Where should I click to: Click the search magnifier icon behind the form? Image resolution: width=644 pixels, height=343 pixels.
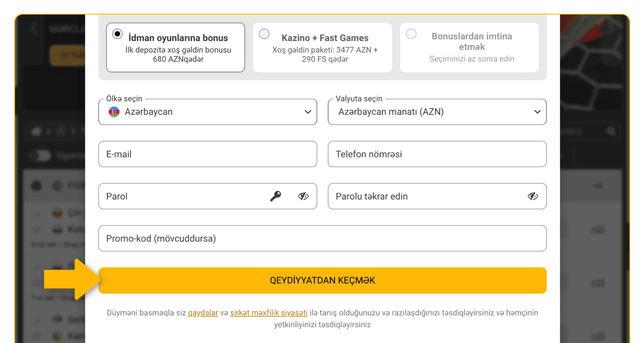610,131
